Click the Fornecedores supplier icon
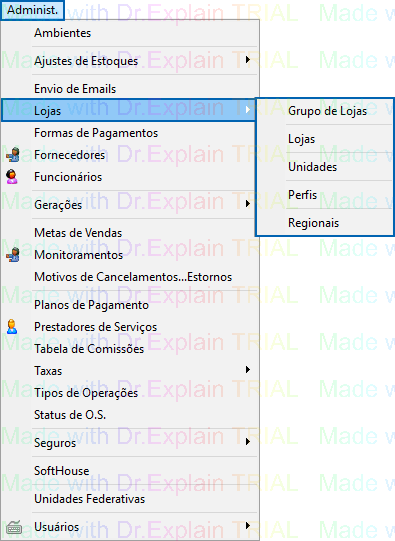This screenshot has width=395, height=541. [x=13, y=155]
